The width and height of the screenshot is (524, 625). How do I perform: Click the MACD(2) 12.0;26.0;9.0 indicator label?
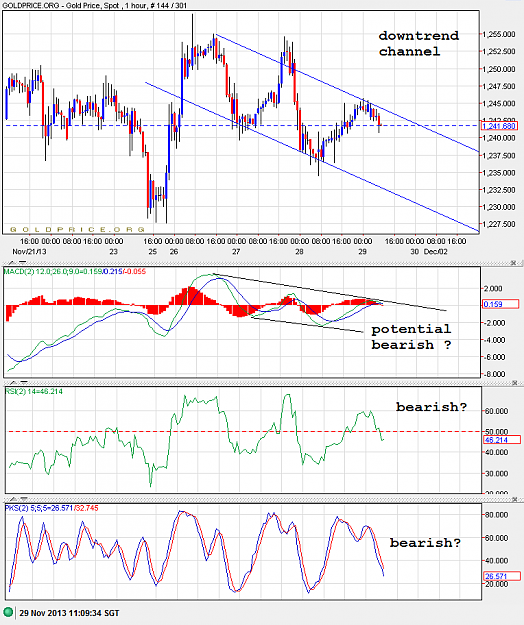click(75, 271)
